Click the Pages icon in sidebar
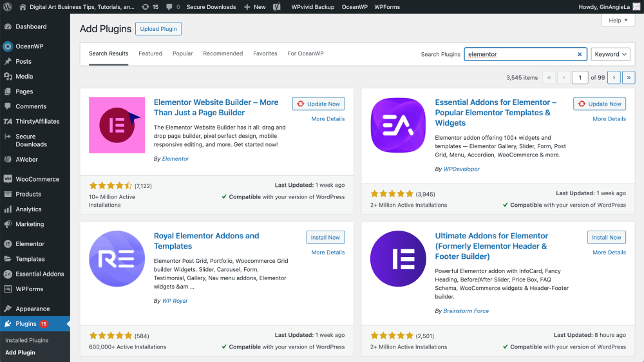This screenshot has height=362, width=644. tap(8, 91)
